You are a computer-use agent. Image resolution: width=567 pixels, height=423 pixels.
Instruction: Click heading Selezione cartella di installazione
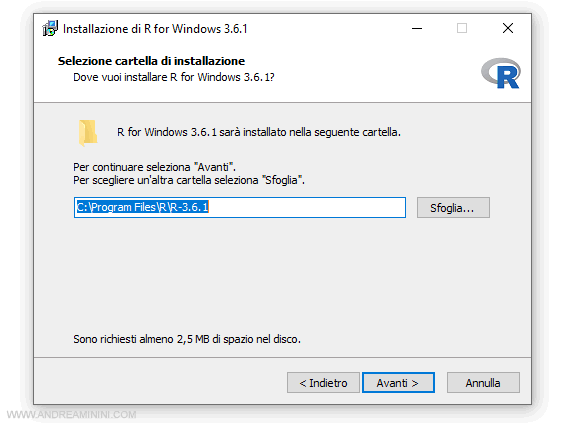coord(151,61)
